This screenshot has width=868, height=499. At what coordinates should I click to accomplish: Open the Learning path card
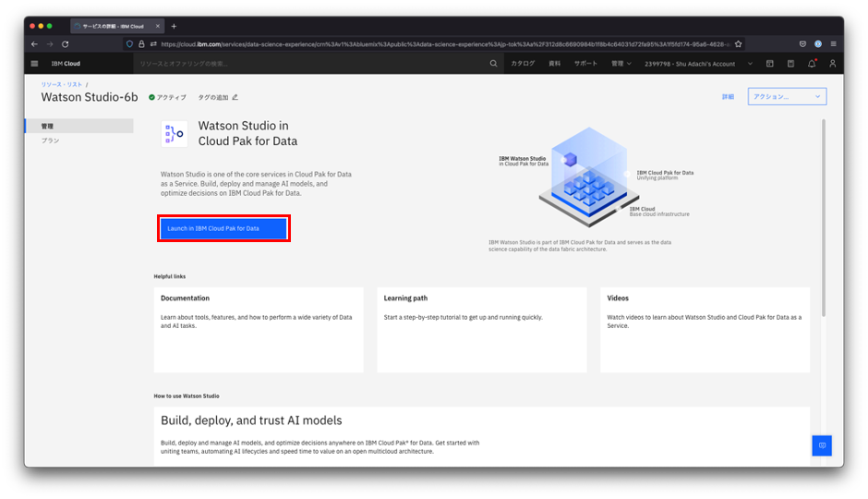pos(482,330)
